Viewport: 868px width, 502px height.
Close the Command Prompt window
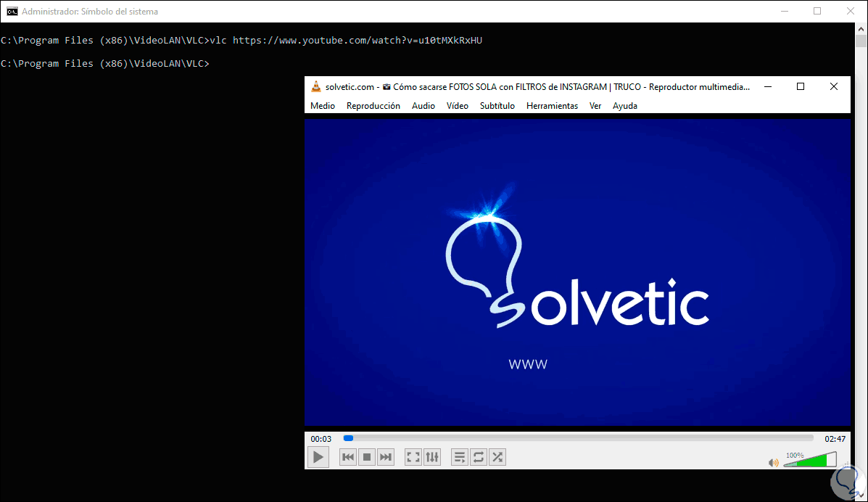(851, 11)
